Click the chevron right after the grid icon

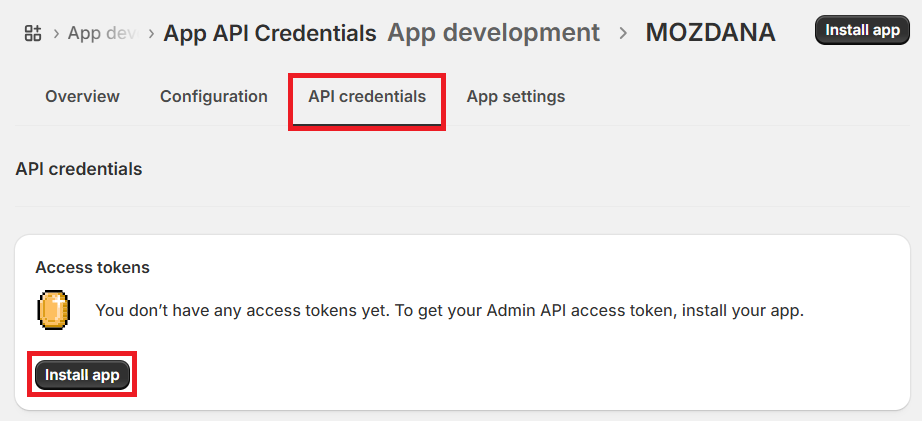(x=56, y=33)
